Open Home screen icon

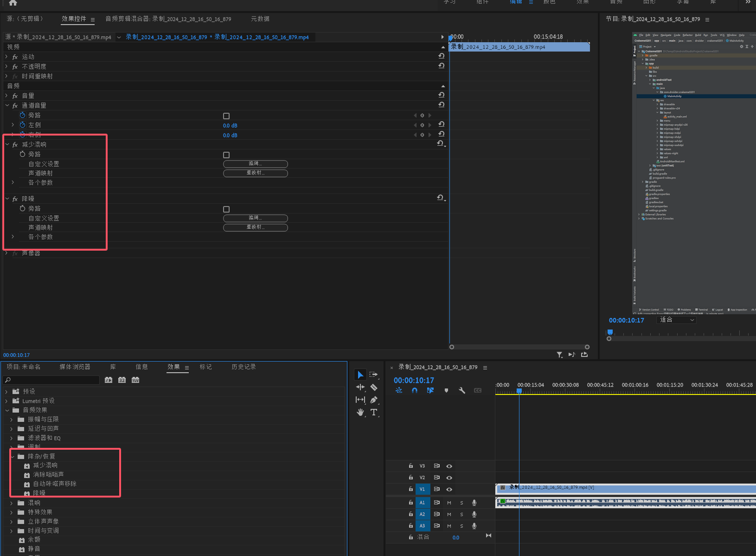[13, 3]
